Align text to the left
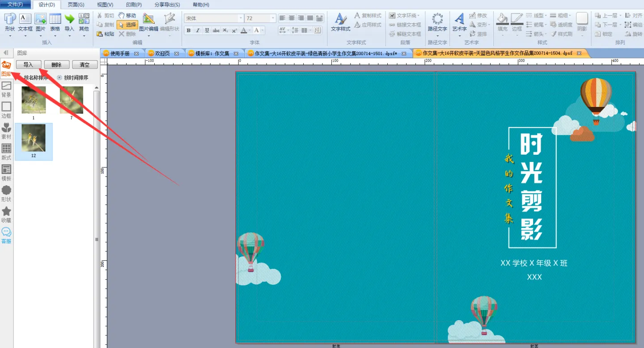 [x=282, y=18]
